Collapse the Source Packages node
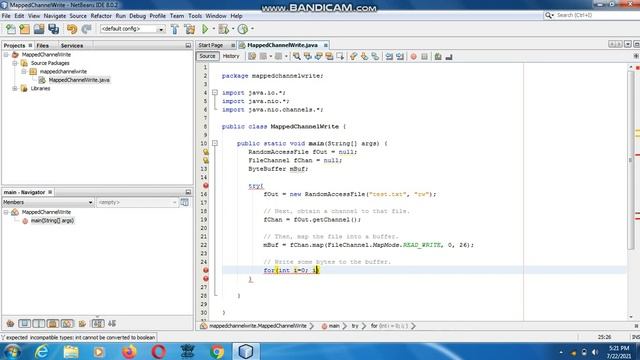640x360 pixels. pos(15,63)
